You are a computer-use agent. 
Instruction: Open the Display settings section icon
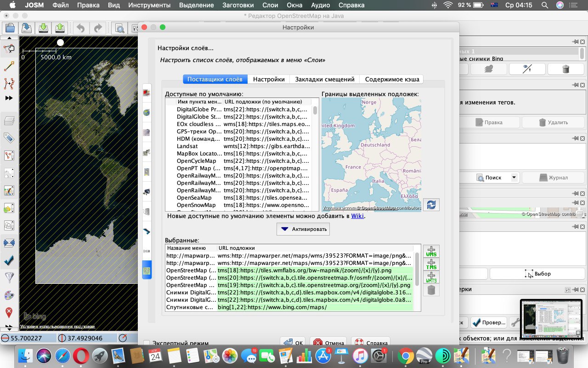tap(147, 92)
